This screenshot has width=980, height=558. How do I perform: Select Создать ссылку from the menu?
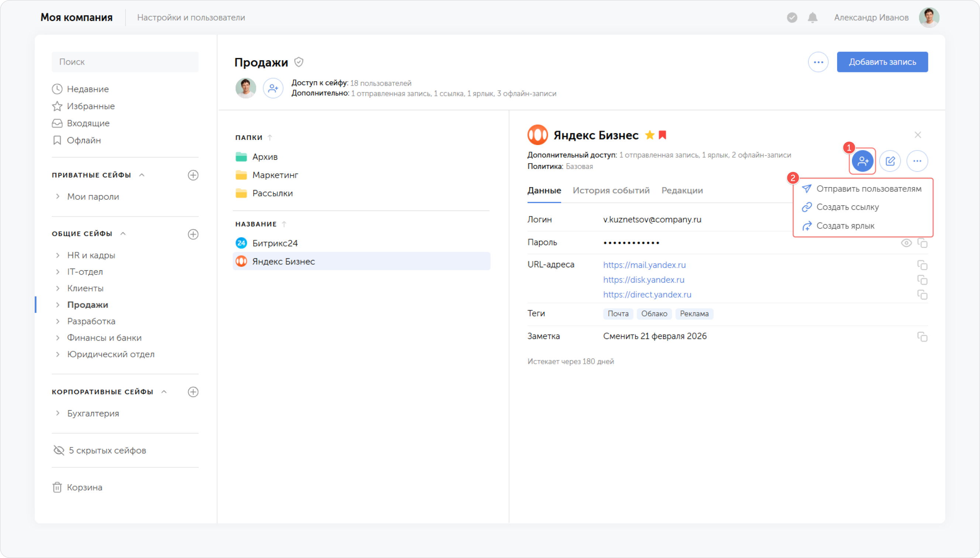(x=847, y=207)
